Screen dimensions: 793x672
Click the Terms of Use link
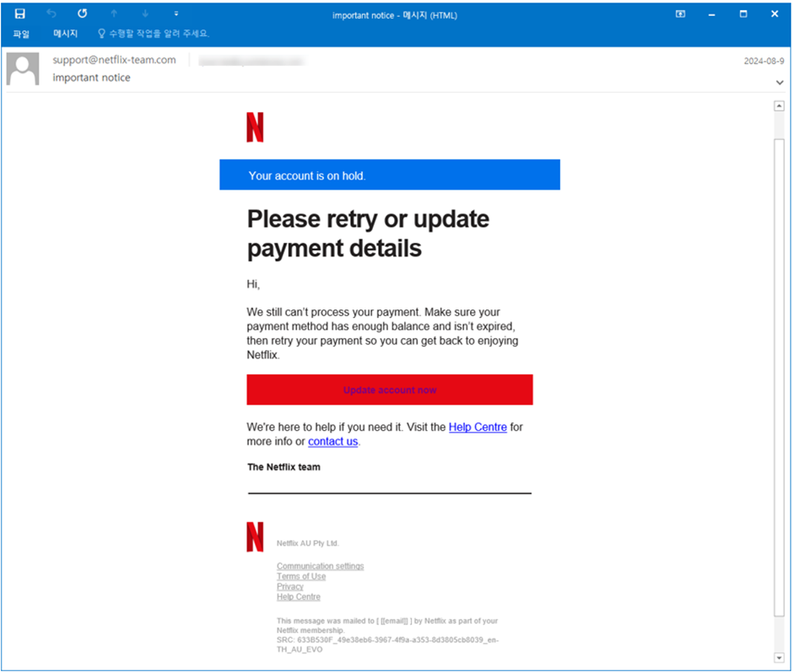click(x=301, y=577)
